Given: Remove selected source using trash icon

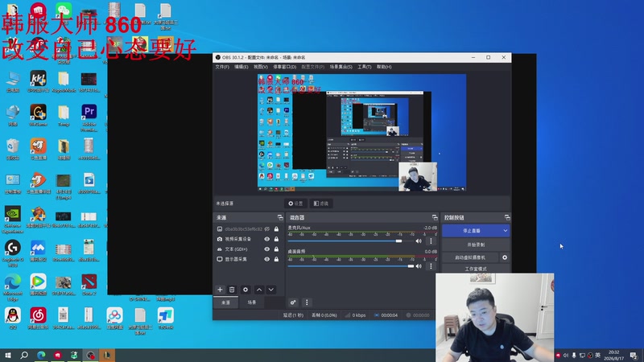Looking at the screenshot, I should click(x=232, y=290).
